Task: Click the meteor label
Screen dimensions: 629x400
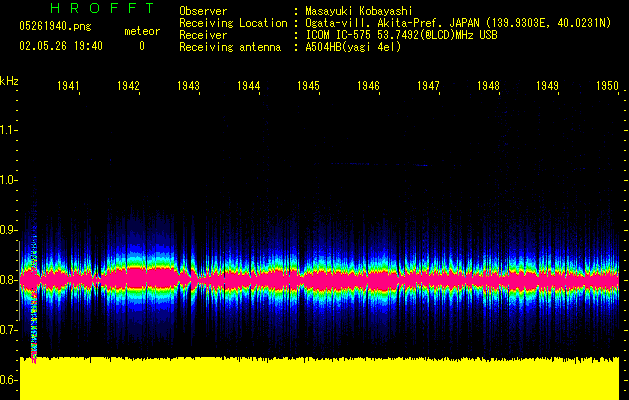Action: [142, 31]
